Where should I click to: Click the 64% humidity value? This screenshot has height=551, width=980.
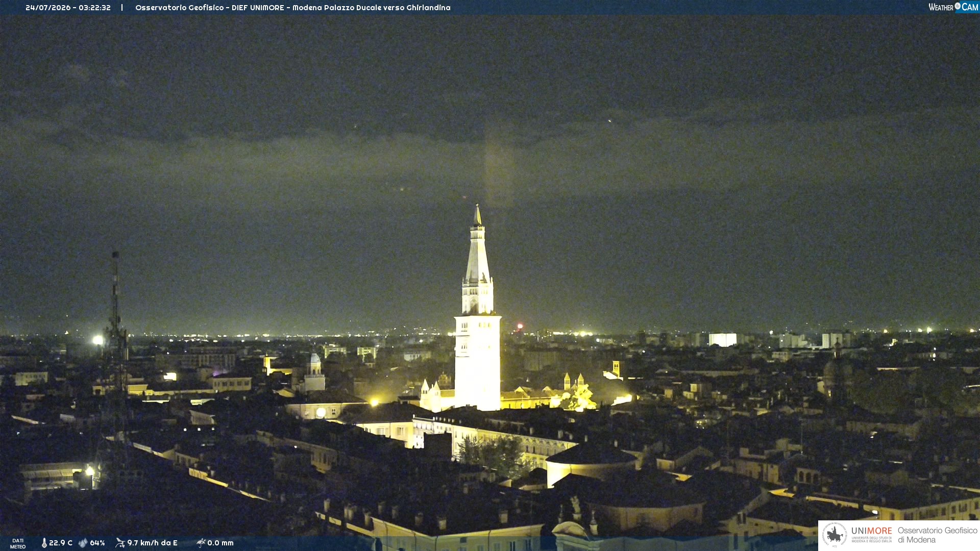(x=97, y=543)
